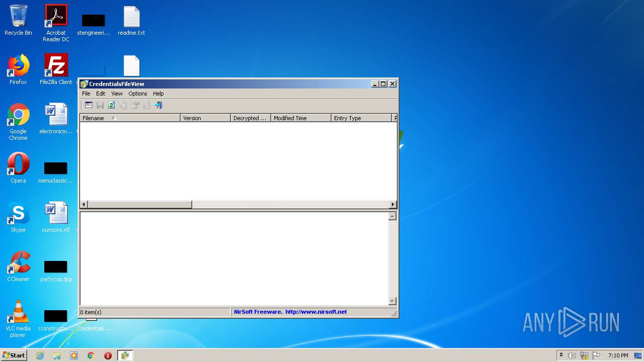The image size is (644, 362).
Task: Click the lower pane scroll down arrow
Action: tap(392, 301)
